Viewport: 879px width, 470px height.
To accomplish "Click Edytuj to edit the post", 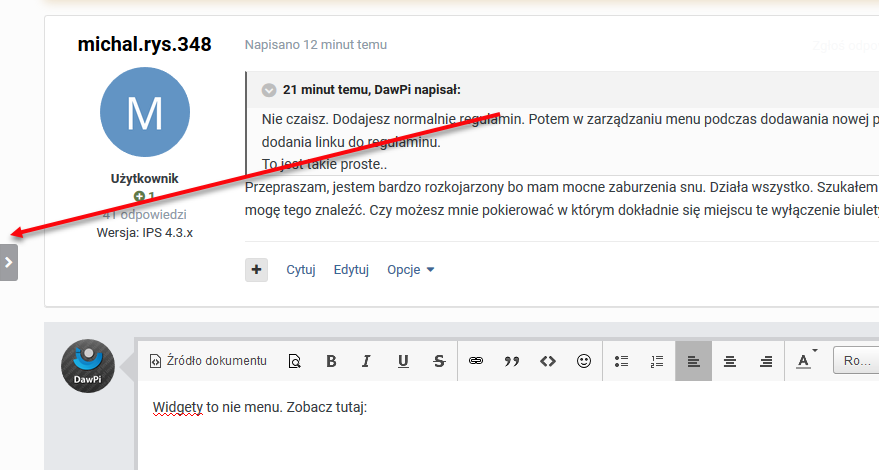I will pos(351,270).
